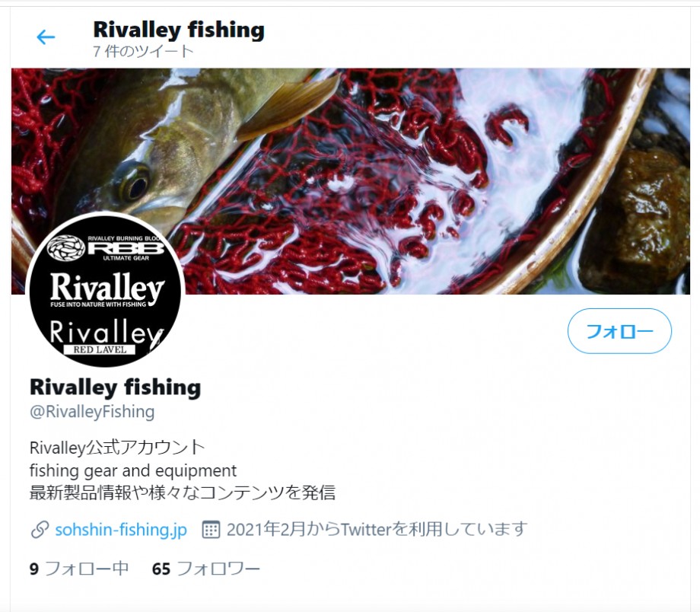
Task: Click the back arrow icon
Action: click(46, 37)
